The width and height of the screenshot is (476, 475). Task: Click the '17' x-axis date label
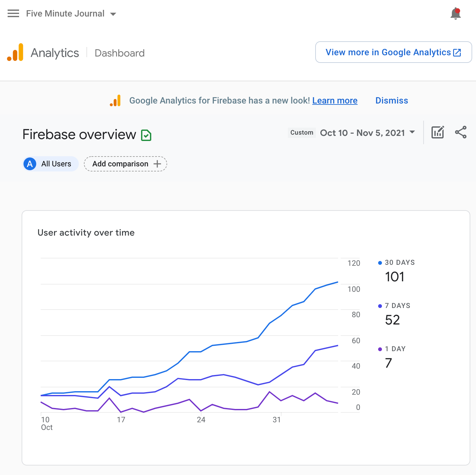121,420
